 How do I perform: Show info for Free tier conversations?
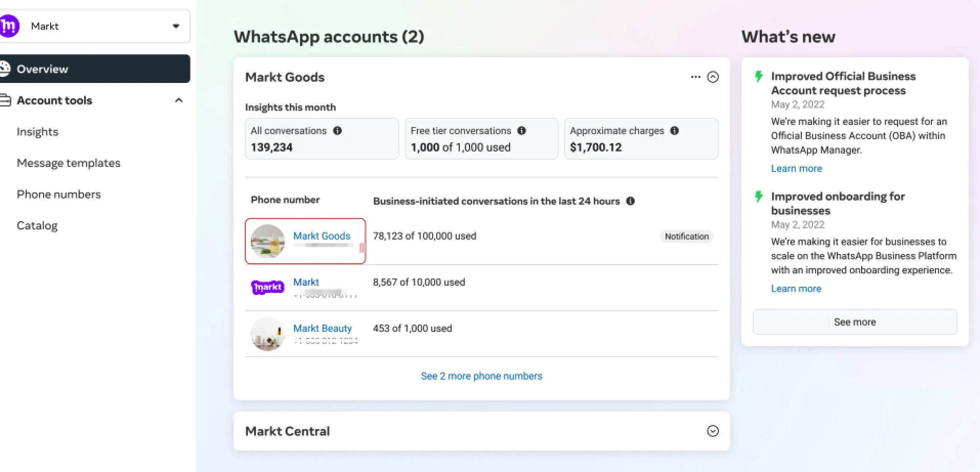(x=522, y=131)
